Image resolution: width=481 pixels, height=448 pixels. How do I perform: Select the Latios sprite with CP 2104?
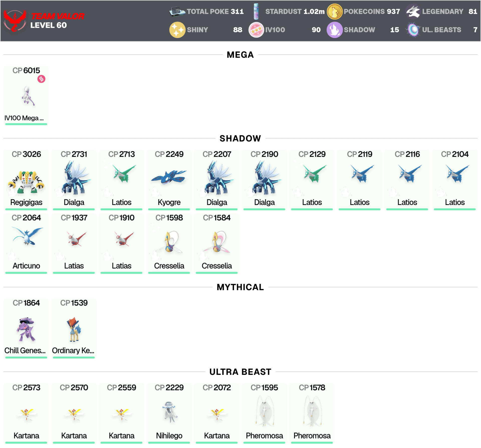(457, 173)
